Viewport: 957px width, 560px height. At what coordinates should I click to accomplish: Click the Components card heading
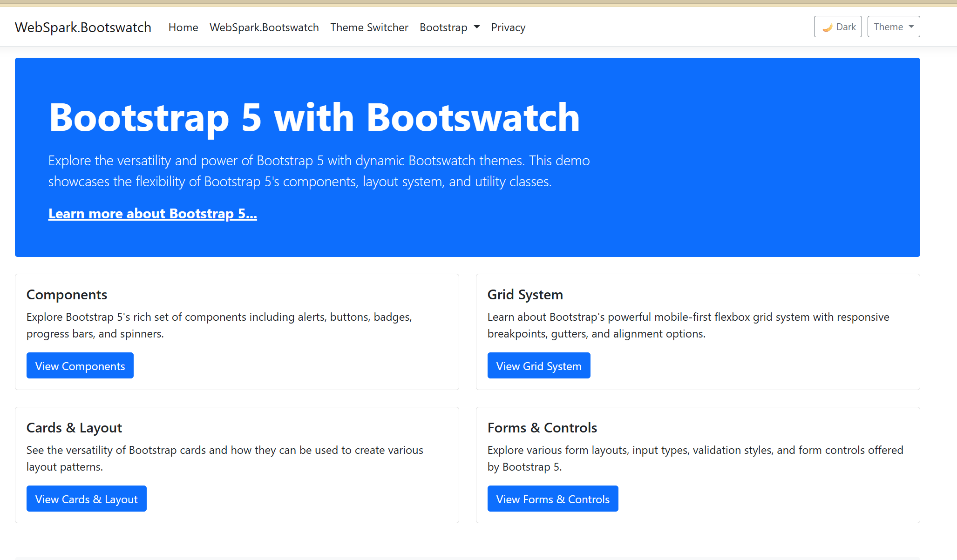[x=67, y=294]
